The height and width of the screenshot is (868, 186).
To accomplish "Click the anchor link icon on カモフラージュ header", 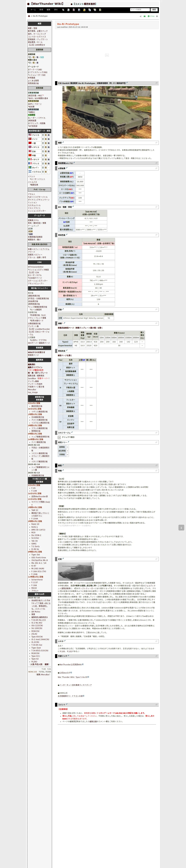I will click(x=156, y=433).
